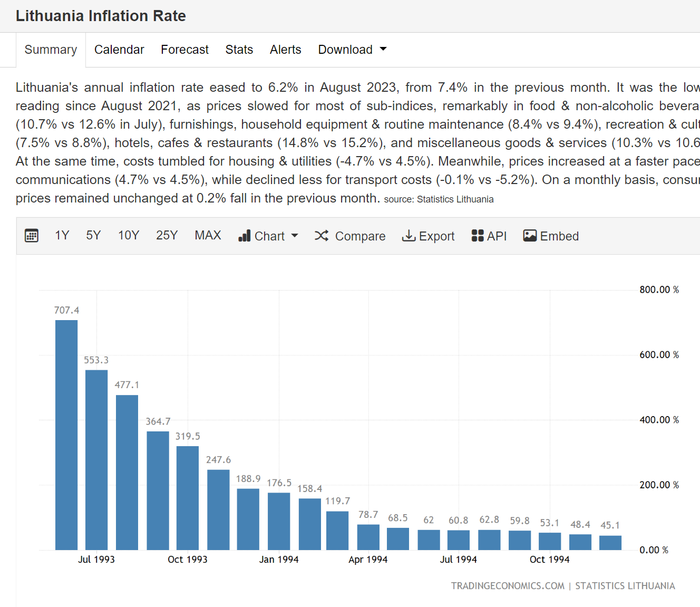Click the 200.00 % axis value
This screenshot has height=607, width=700.
click(659, 485)
